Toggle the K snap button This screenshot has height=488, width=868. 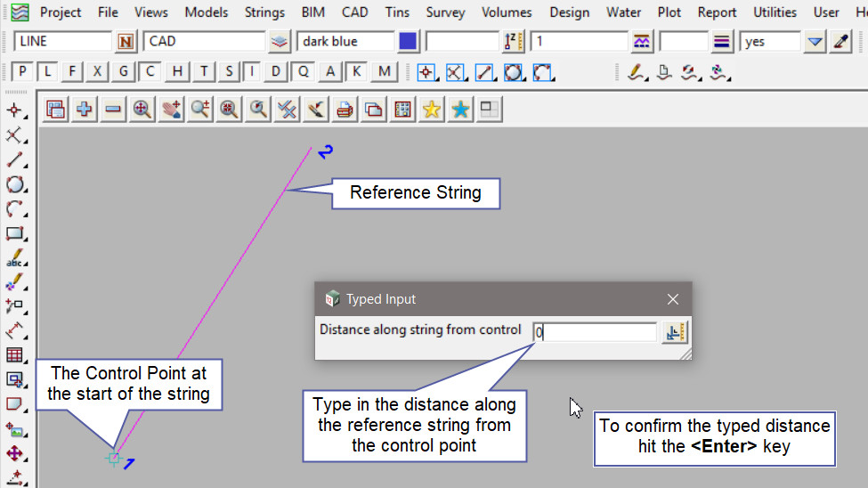(356, 71)
